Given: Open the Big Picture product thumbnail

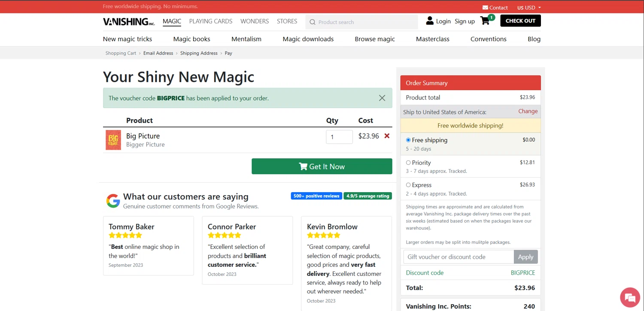Looking at the screenshot, I should coord(113,140).
